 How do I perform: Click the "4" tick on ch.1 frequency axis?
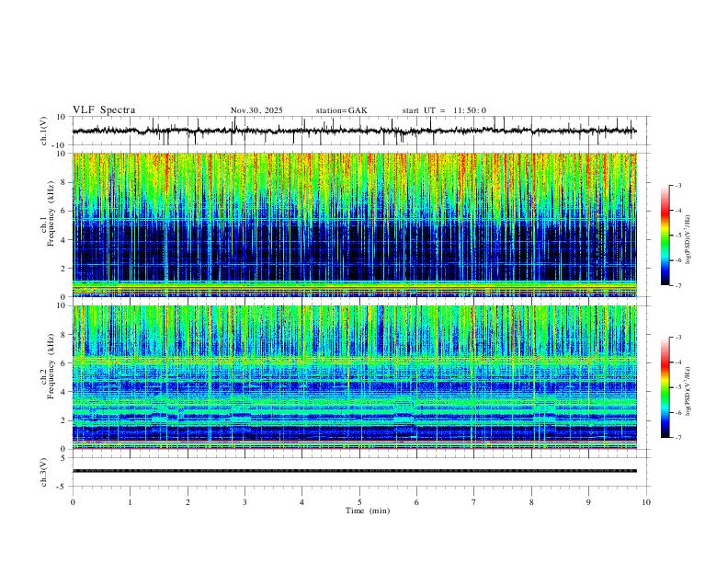[x=64, y=240]
